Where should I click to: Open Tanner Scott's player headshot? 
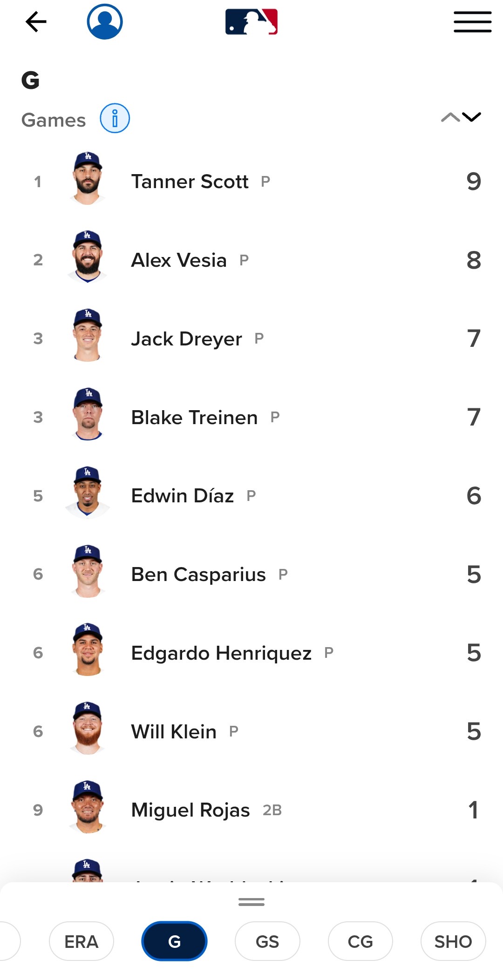click(88, 179)
